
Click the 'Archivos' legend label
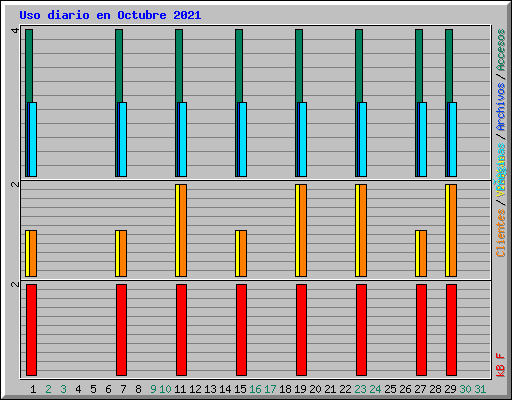tap(501, 107)
